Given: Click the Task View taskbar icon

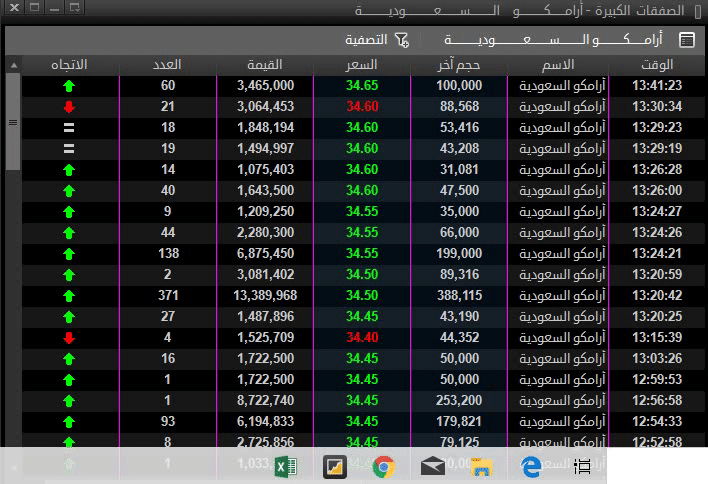Looking at the screenshot, I should pos(583,466).
